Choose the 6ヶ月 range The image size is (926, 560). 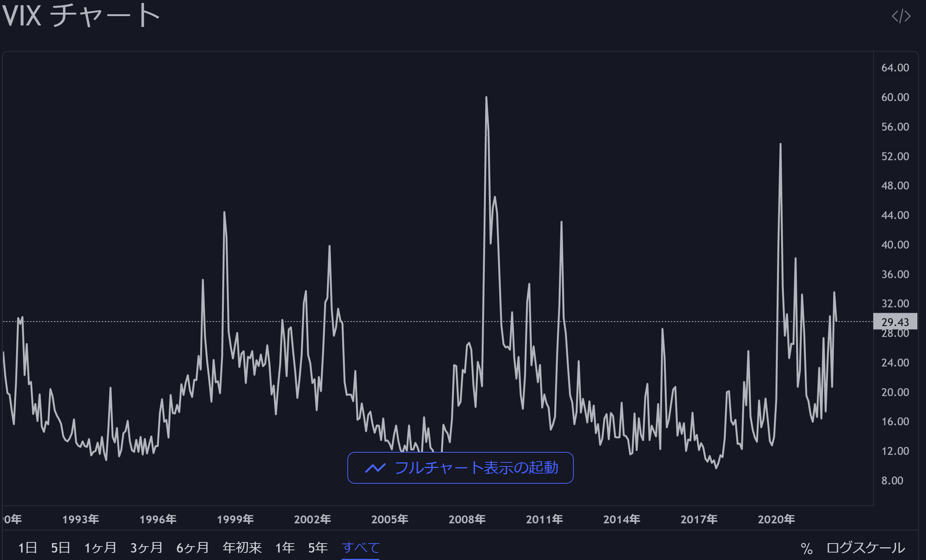coord(192,548)
